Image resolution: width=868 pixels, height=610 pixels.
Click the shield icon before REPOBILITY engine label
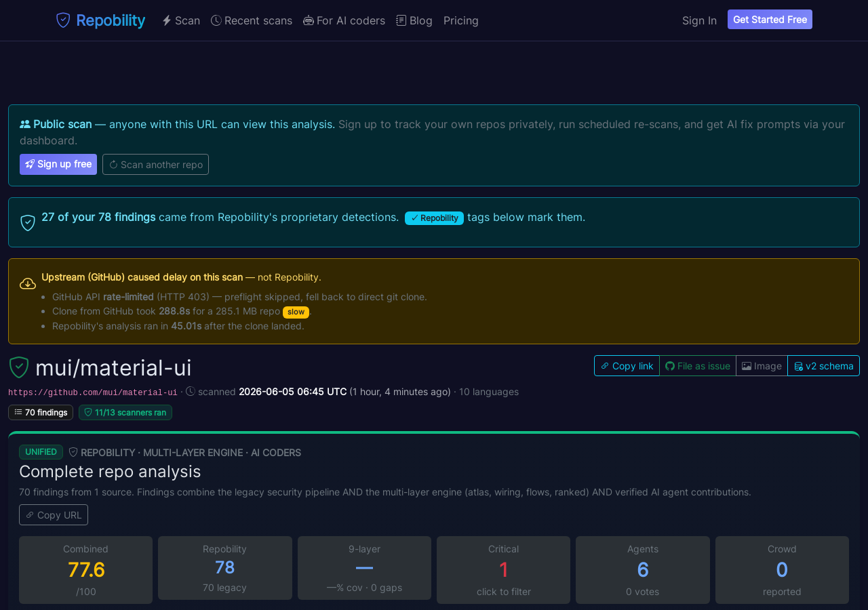point(73,452)
